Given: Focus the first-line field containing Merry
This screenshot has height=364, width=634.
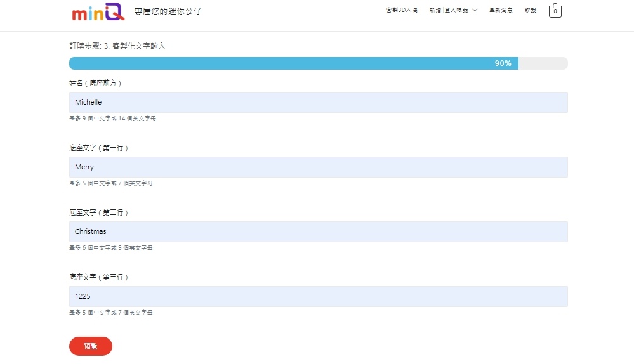Looking at the screenshot, I should [x=318, y=167].
